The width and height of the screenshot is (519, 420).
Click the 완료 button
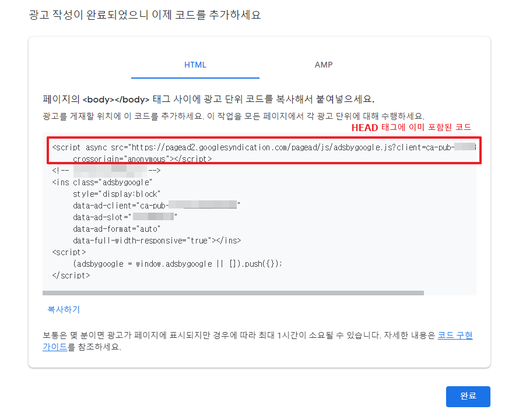point(468,396)
